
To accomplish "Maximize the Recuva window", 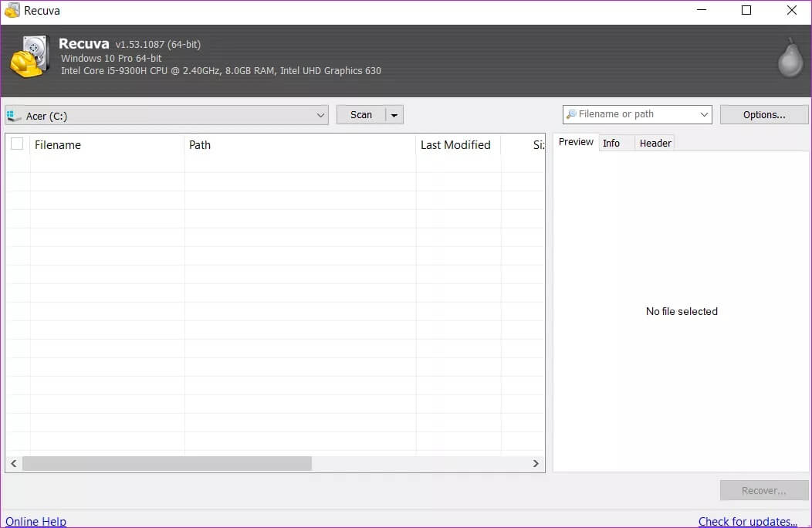I will pyautogui.click(x=746, y=10).
